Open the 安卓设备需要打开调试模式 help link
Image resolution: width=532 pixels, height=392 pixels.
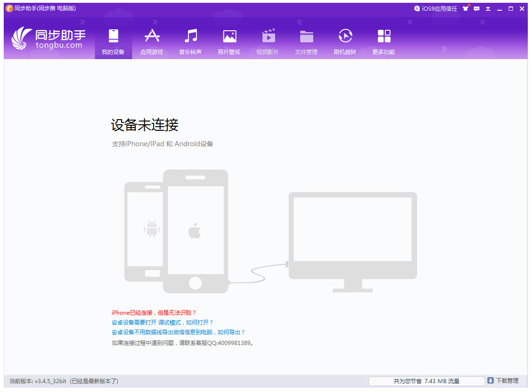(x=162, y=323)
